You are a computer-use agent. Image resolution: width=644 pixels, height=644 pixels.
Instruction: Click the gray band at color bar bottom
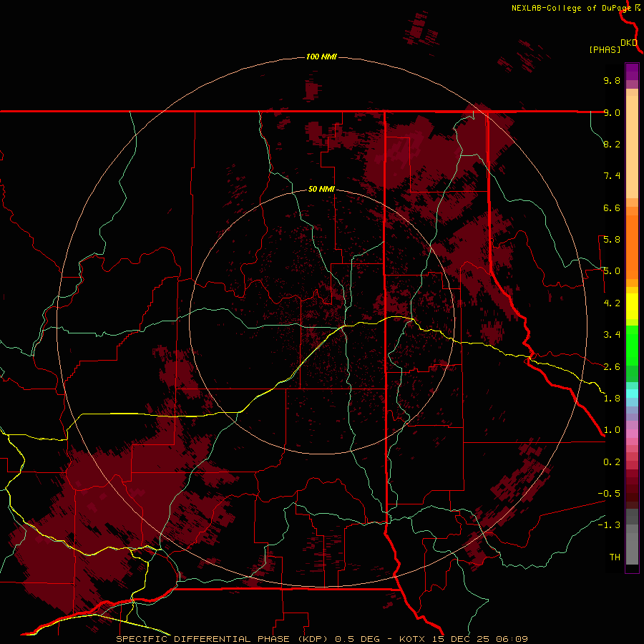coord(632,545)
